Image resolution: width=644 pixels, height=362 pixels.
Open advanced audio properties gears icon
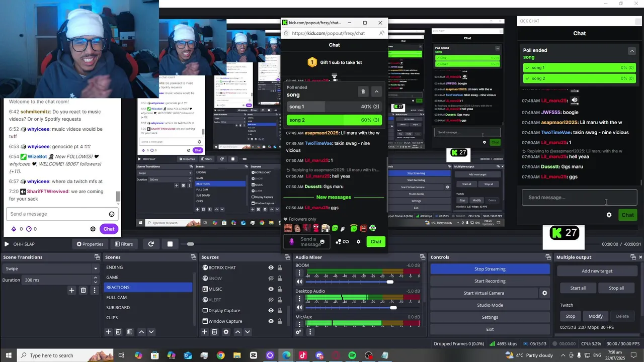coord(299,332)
